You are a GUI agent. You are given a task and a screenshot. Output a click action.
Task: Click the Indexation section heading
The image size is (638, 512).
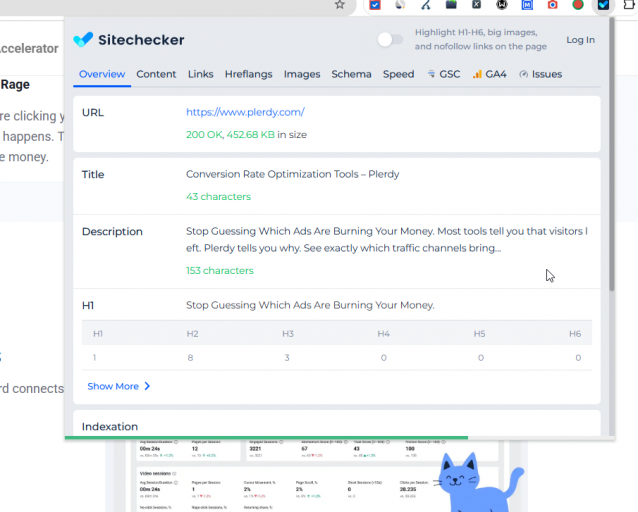click(x=110, y=427)
